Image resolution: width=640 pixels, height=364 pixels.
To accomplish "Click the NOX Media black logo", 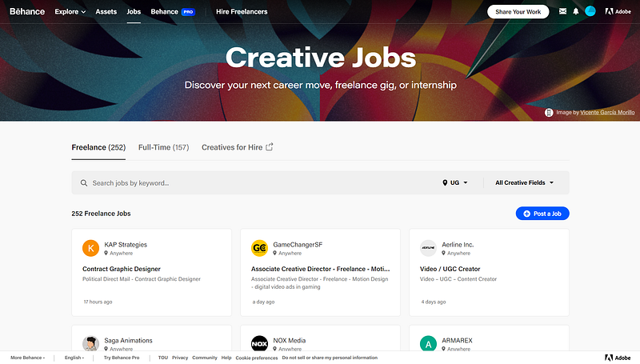I will (x=259, y=343).
